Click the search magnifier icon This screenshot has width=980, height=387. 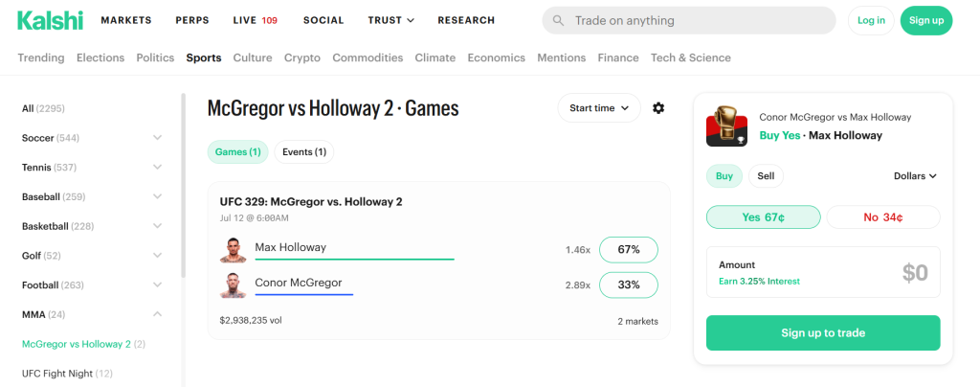tap(559, 21)
